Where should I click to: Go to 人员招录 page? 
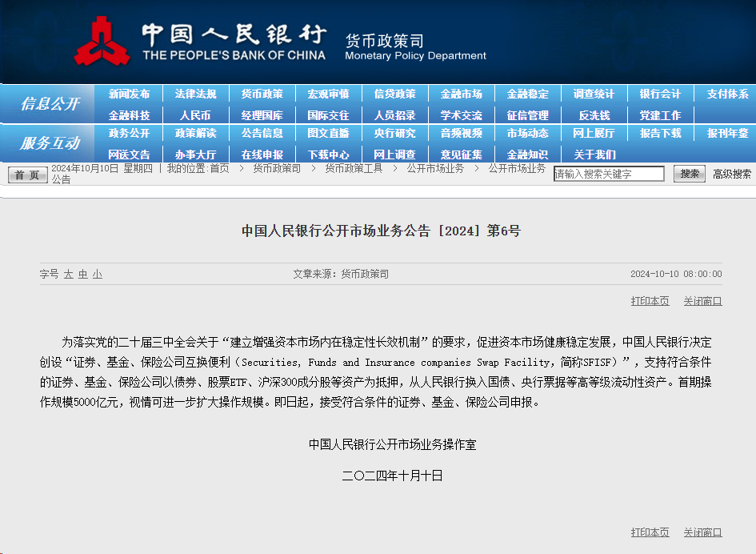395,115
